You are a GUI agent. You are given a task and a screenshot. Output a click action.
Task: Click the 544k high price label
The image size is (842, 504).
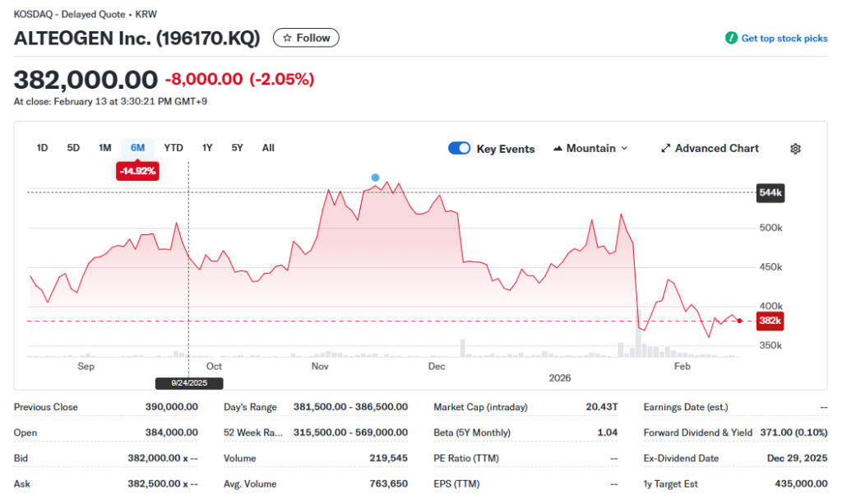(770, 192)
